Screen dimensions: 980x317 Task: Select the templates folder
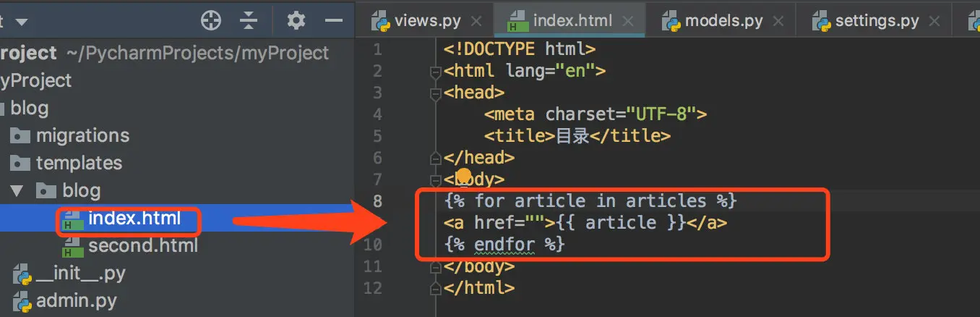79,163
